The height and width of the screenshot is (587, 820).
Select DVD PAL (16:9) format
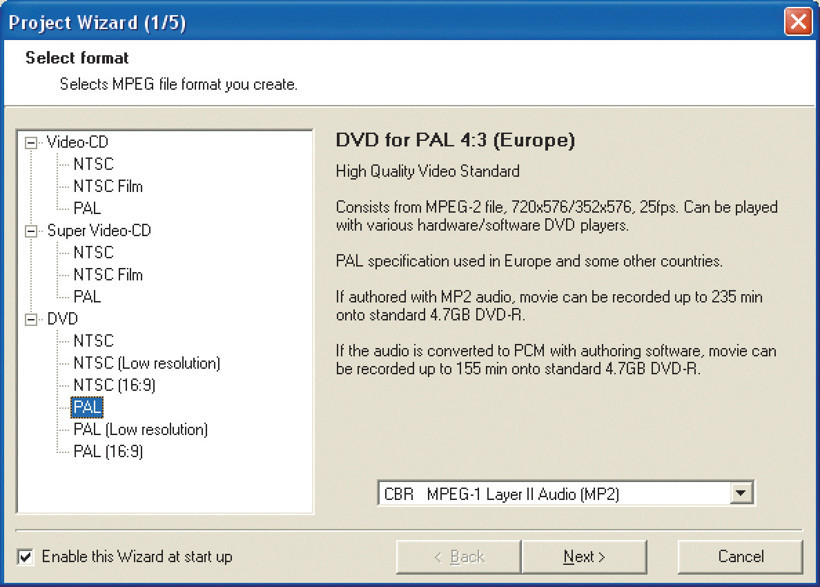coord(108,451)
